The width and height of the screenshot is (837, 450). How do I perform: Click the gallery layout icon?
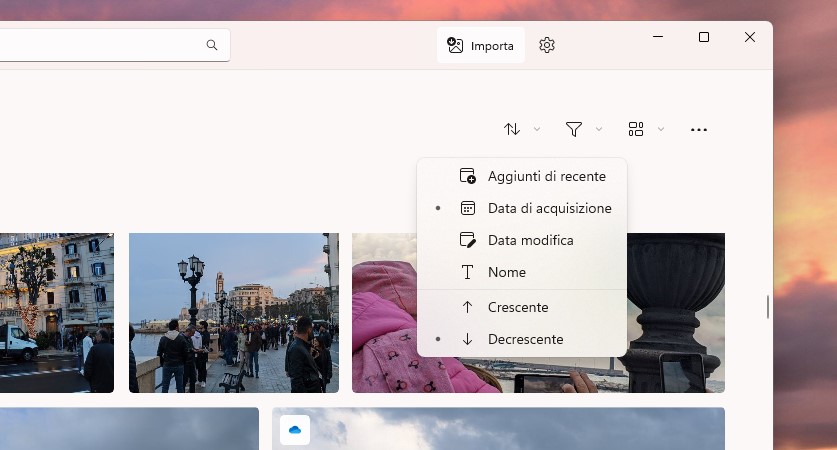(x=636, y=129)
